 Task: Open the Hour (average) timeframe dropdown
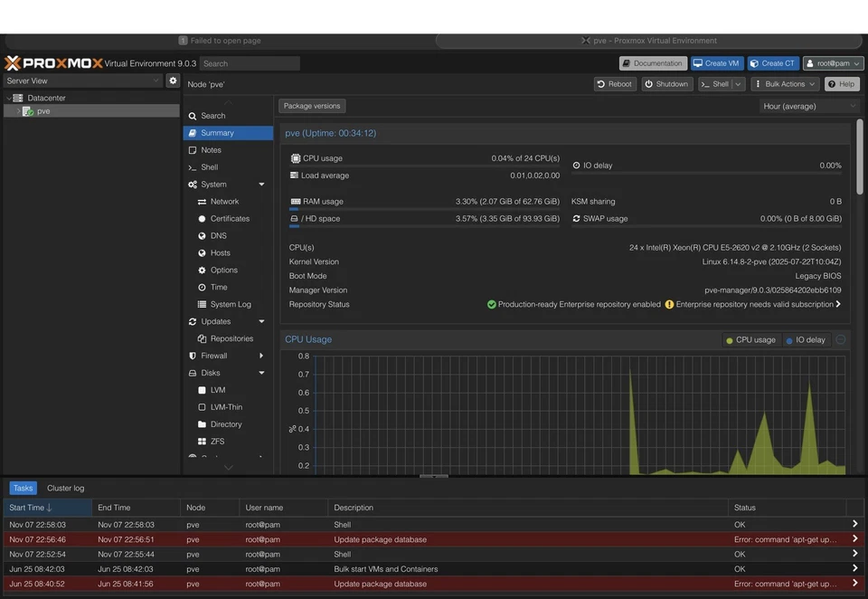point(809,106)
